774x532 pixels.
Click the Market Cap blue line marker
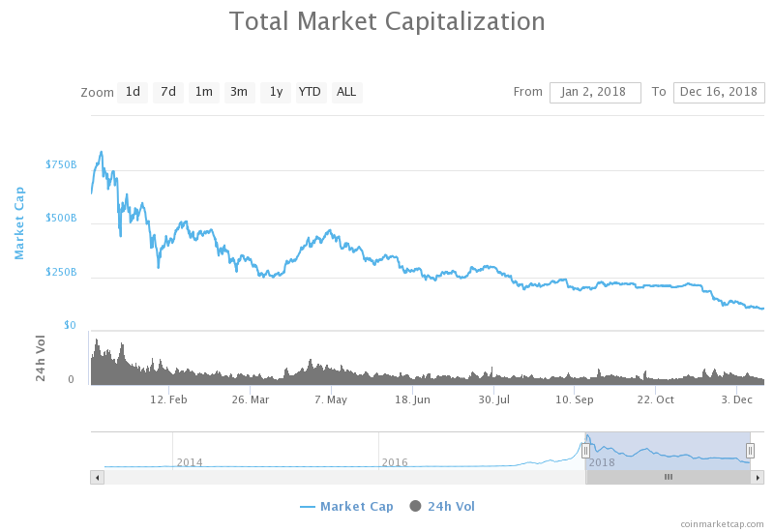(308, 506)
